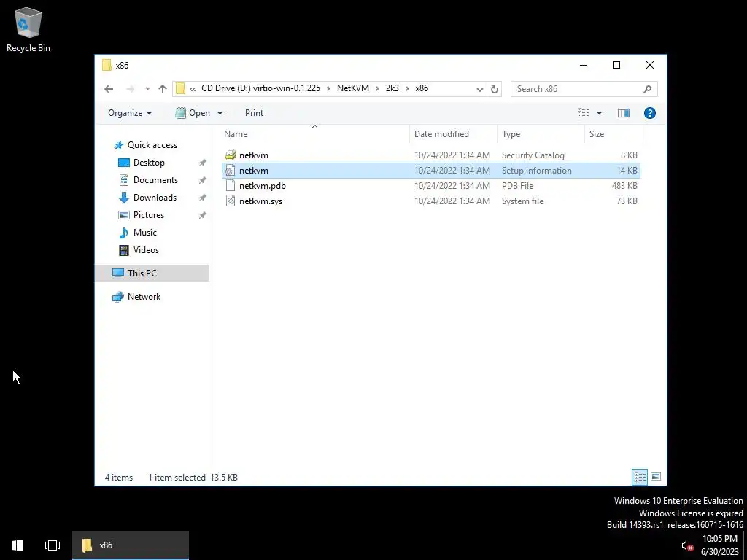Go up one folder level arrow
747x560 pixels.
(163, 89)
